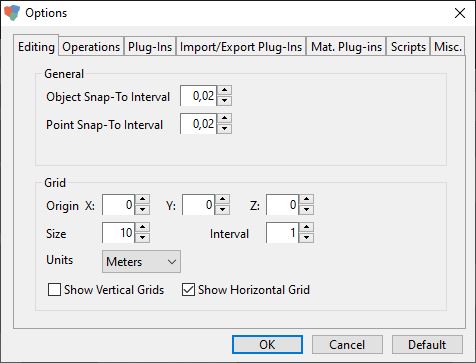Close the Options dialog window
The image size is (476, 363).
click(460, 13)
